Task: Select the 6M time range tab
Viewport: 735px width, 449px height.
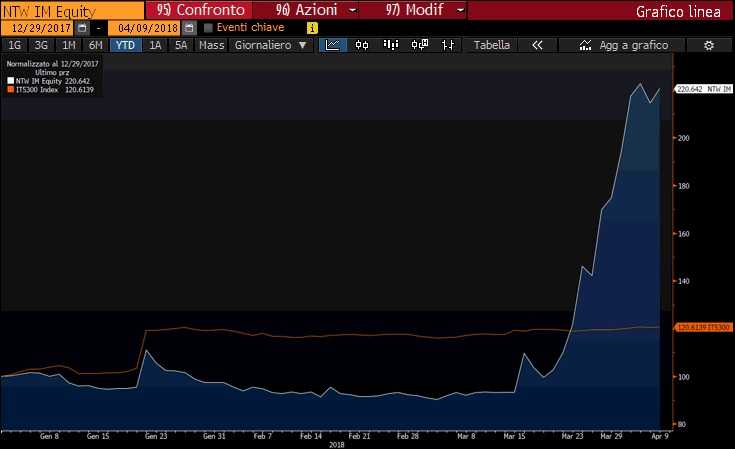Action: [95, 46]
